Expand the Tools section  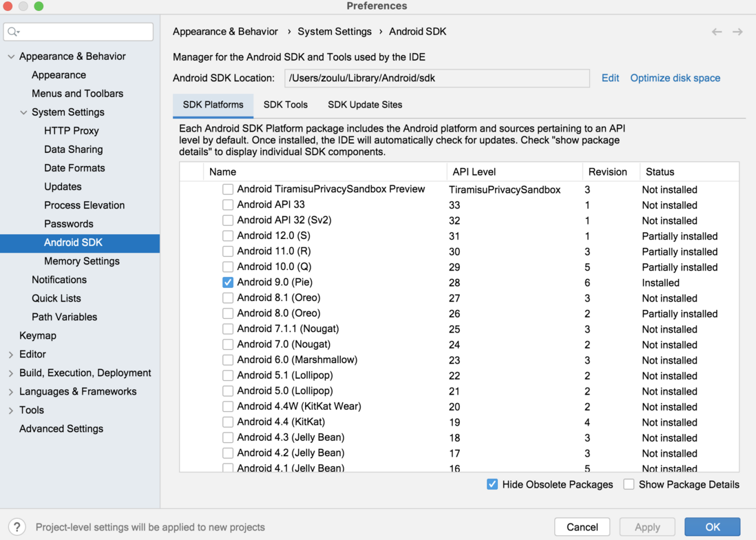click(x=11, y=411)
